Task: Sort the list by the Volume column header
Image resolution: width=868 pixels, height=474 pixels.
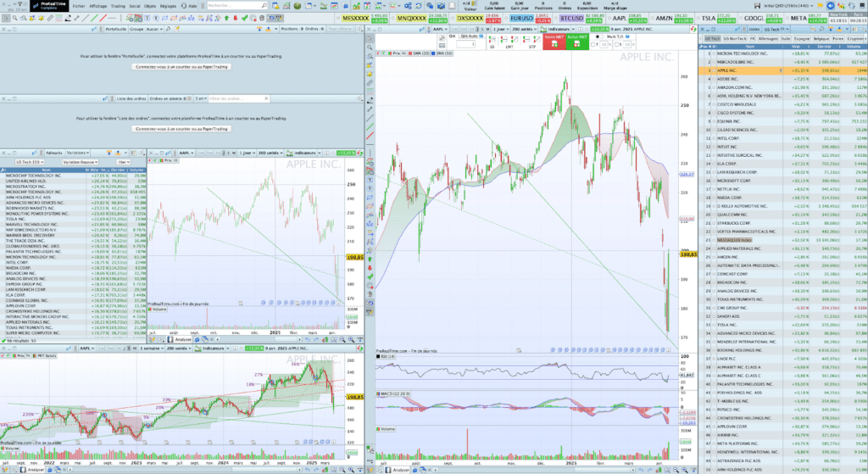Action: [853, 47]
